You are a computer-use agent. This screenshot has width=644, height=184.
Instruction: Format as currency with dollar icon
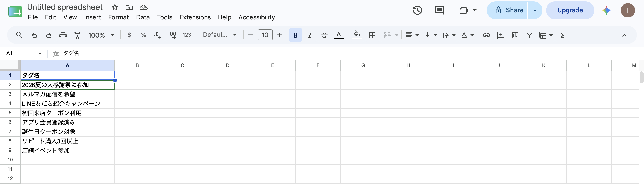[129, 35]
